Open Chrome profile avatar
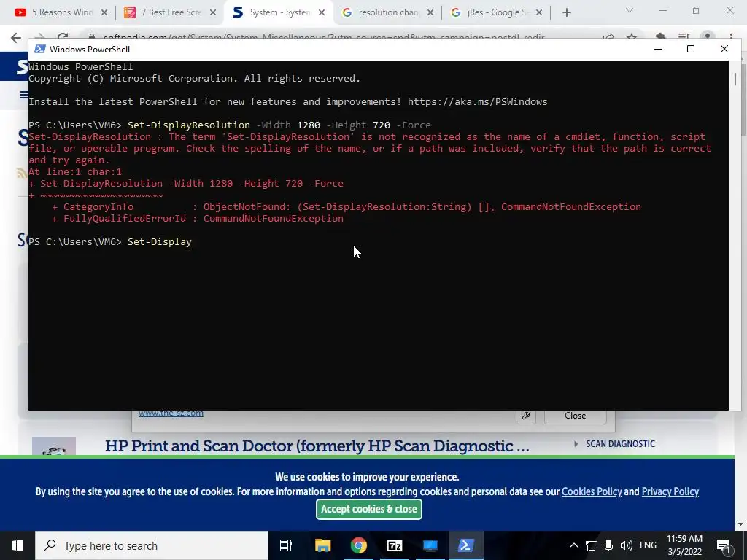 pyautogui.click(x=708, y=37)
